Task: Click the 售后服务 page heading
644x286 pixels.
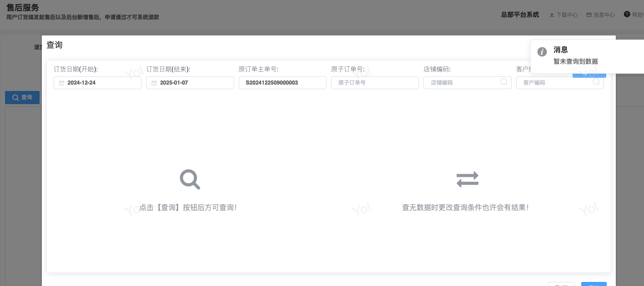Action: (23, 7)
